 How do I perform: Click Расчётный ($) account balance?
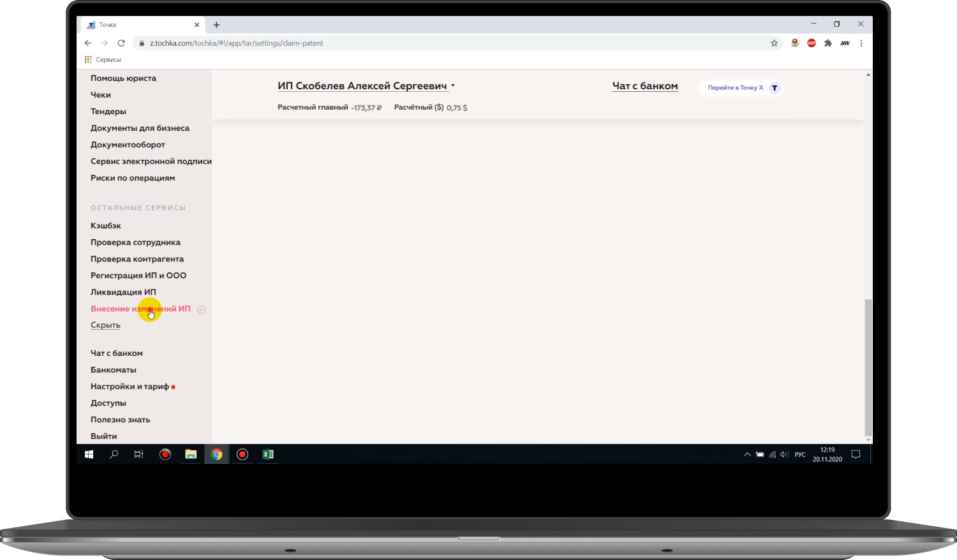[431, 108]
